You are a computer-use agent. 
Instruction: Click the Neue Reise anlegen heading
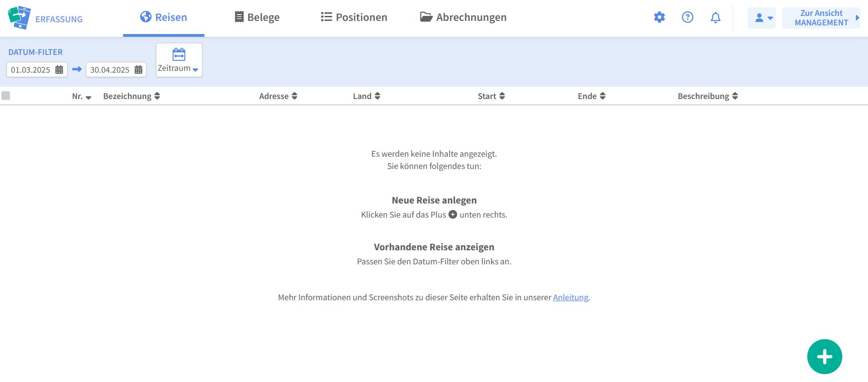pyautogui.click(x=434, y=200)
